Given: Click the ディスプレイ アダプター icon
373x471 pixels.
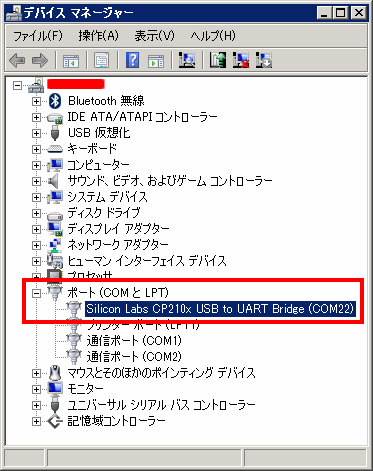Looking at the screenshot, I should (x=55, y=229).
